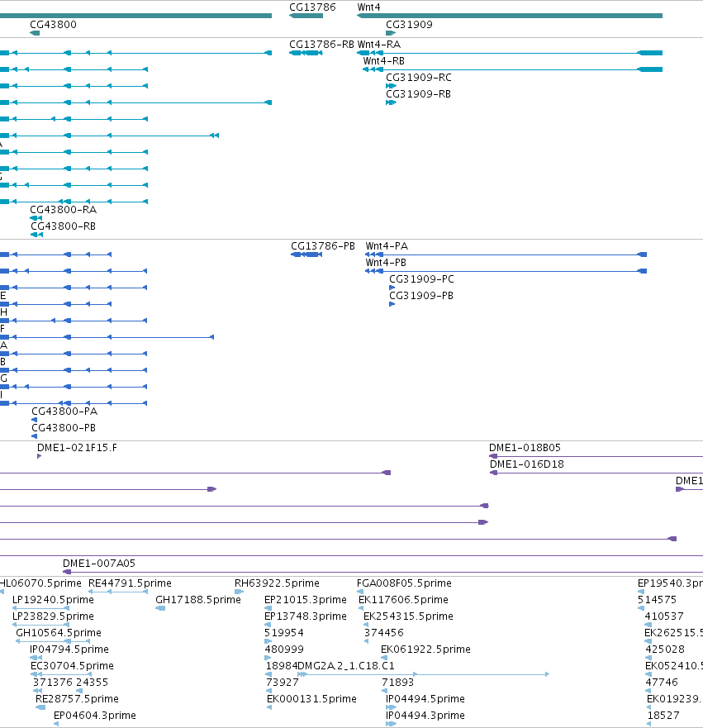Select transcript label CG13786-RB
The image size is (703, 728).
point(321,45)
